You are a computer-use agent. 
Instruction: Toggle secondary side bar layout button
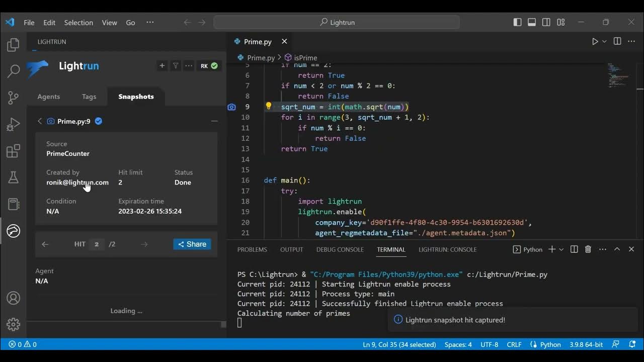[x=546, y=22]
